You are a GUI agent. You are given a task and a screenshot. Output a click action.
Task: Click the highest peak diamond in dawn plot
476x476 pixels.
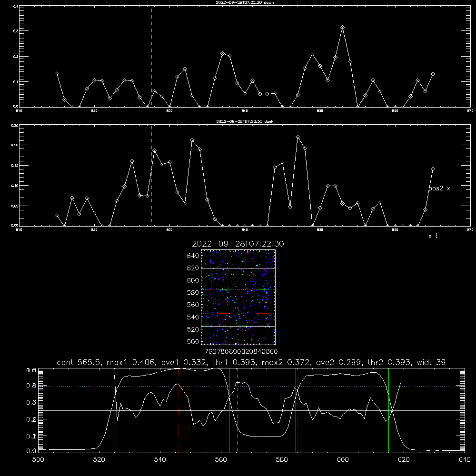pos(342,28)
